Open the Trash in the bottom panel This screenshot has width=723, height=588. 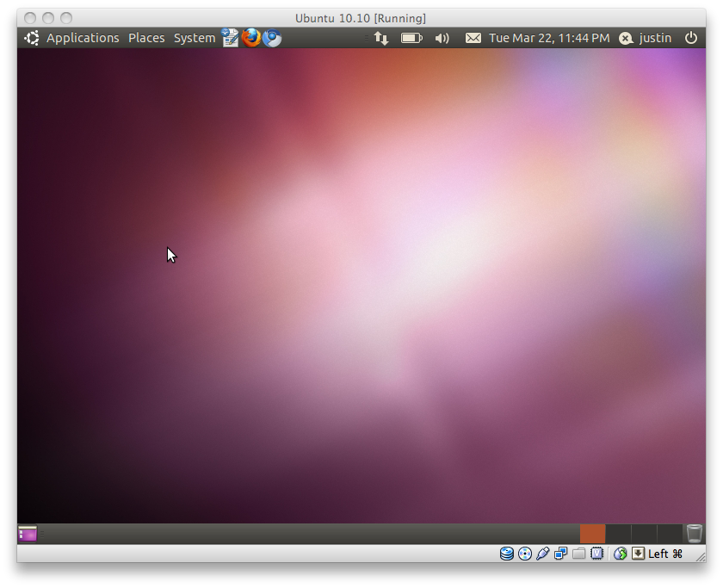click(x=695, y=534)
